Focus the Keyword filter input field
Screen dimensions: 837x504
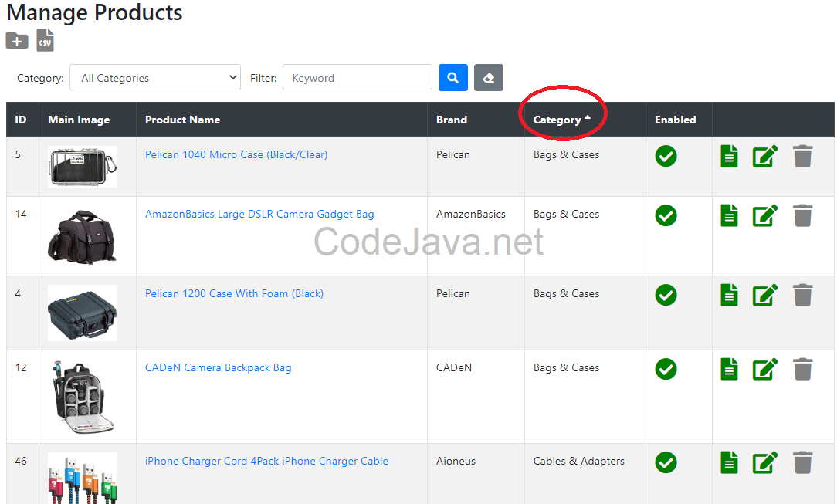click(x=357, y=78)
